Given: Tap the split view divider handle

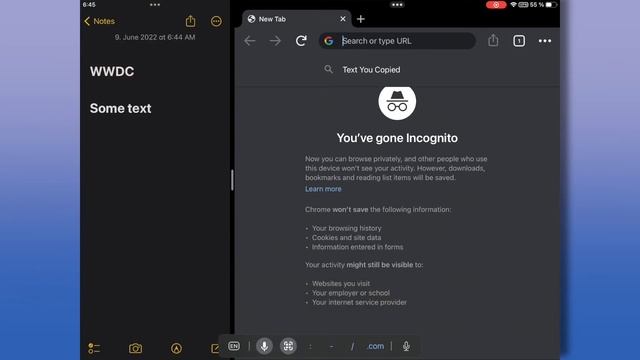Looking at the screenshot, I should tap(232, 180).
